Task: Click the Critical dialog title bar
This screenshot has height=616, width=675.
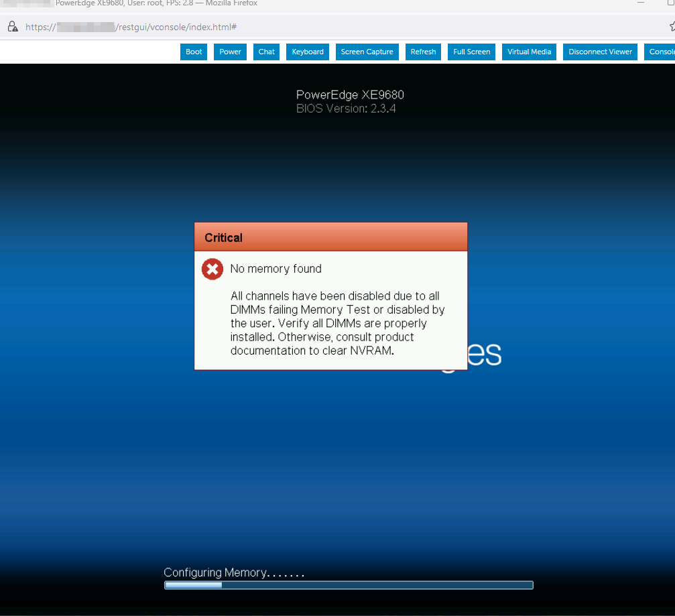Action: point(330,237)
